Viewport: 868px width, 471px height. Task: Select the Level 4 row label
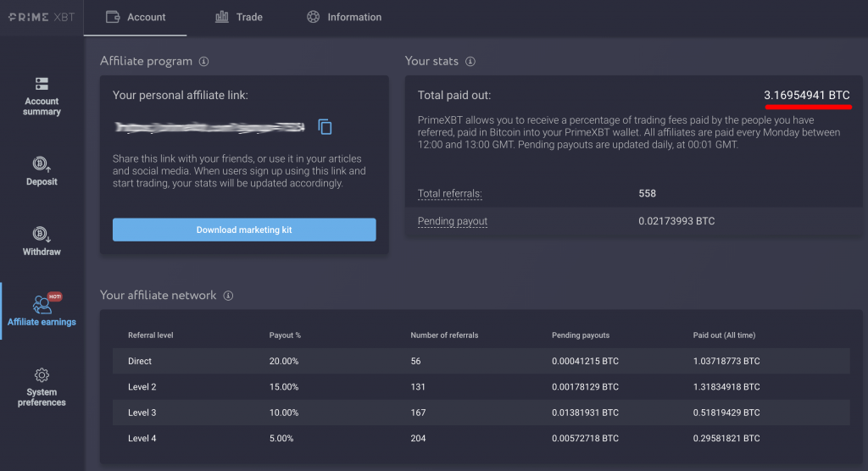pyautogui.click(x=142, y=438)
